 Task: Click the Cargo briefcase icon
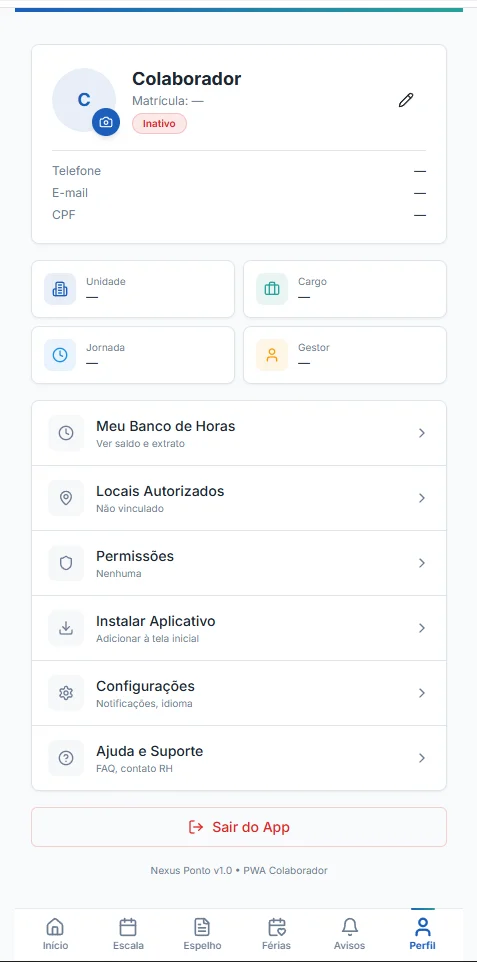272,289
